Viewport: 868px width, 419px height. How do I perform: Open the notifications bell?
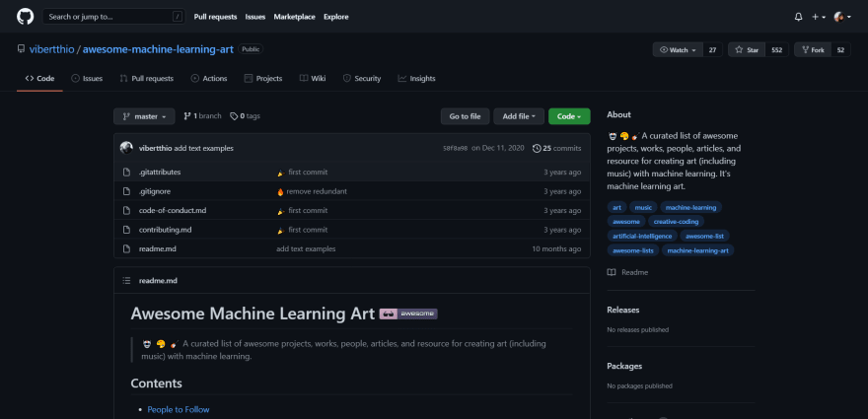(798, 17)
